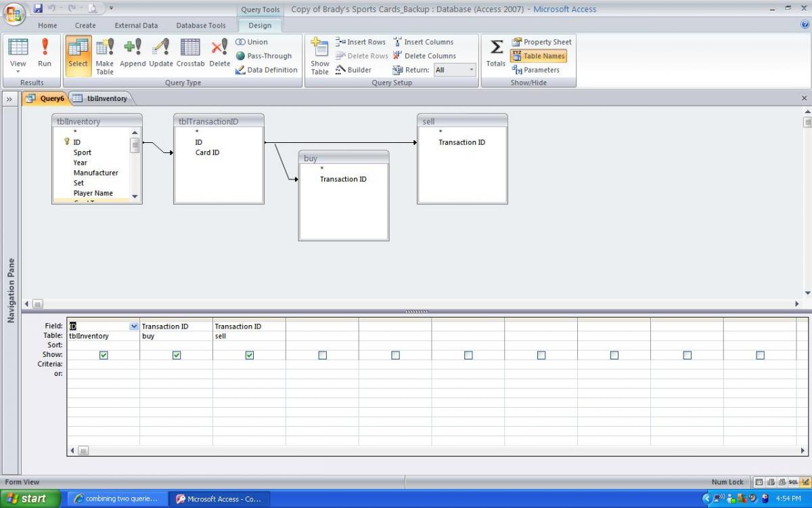The width and height of the screenshot is (812, 508).
Task: Click tblInventory field list down arrow
Action: coord(135,196)
